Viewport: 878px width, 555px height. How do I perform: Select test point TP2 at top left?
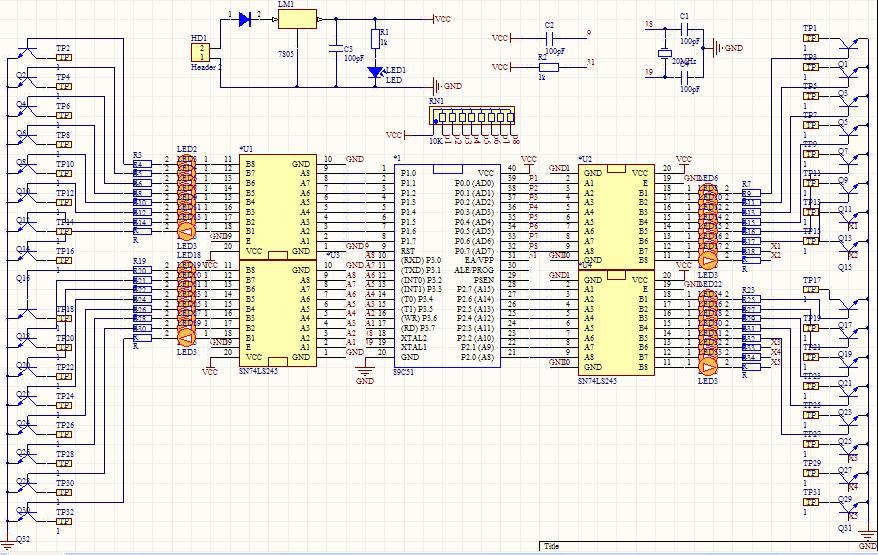point(63,57)
